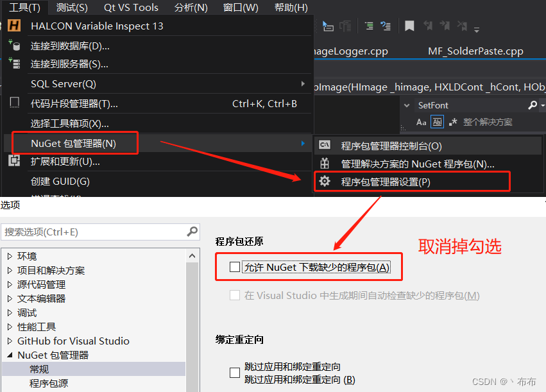546x392 pixels.
Task: Toggle Match case (Aa) in find panel
Action: [422, 122]
